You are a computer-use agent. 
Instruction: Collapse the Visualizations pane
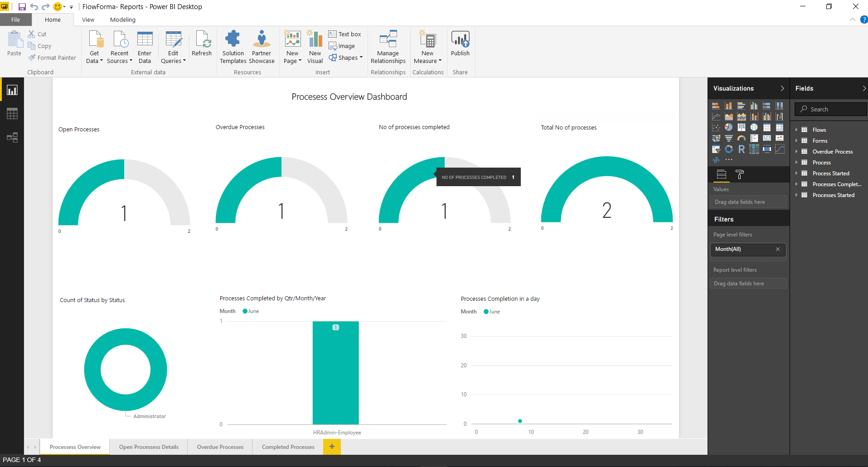(782, 88)
